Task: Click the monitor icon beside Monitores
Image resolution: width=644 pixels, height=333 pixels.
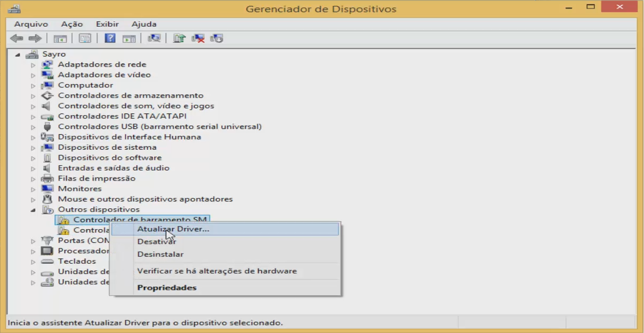Action: click(47, 189)
